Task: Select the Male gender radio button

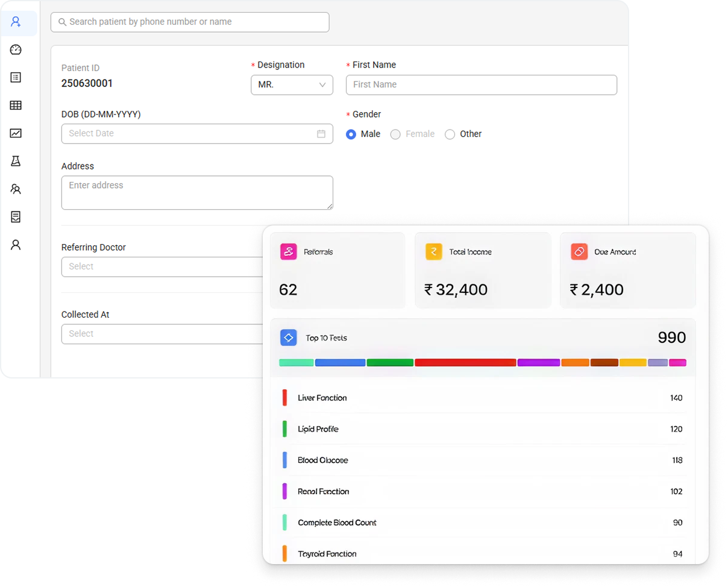Action: [x=351, y=134]
